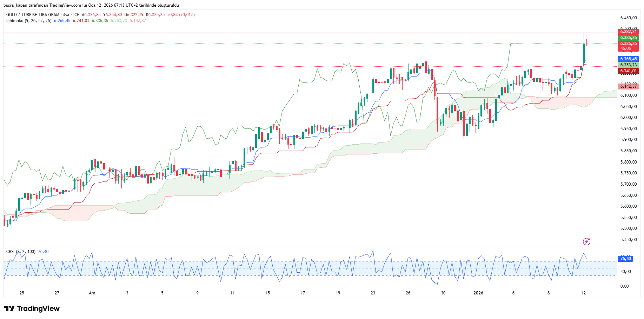
Task: Click the 5.500,00 level on price axis
Action: coord(628,228)
